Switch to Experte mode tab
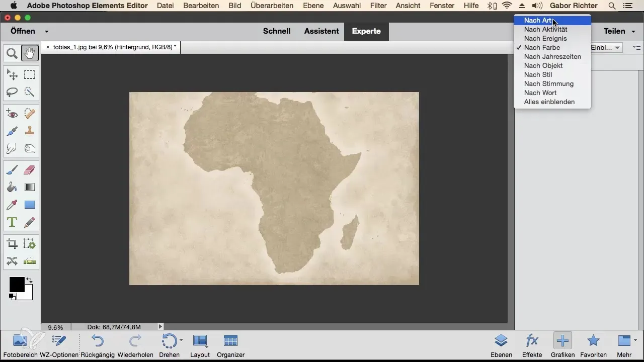Image resolution: width=644 pixels, height=362 pixels. click(x=366, y=31)
